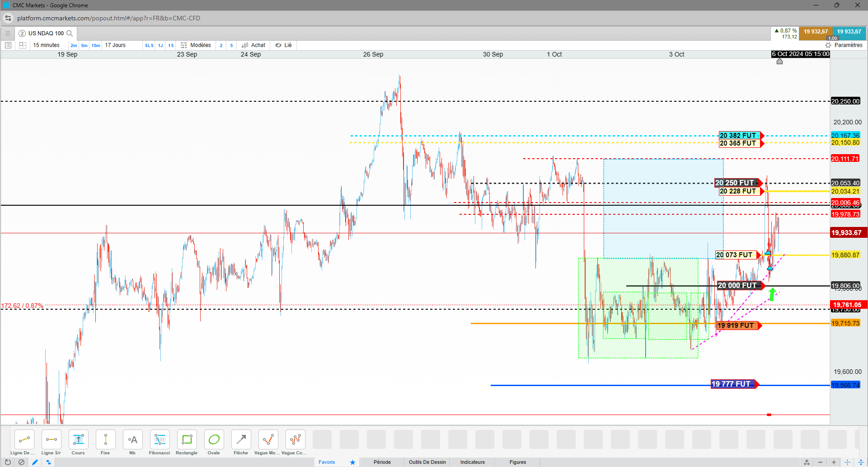The width and height of the screenshot is (868, 467).
Task: Choose the Flèche arrow tool
Action: coord(241,443)
